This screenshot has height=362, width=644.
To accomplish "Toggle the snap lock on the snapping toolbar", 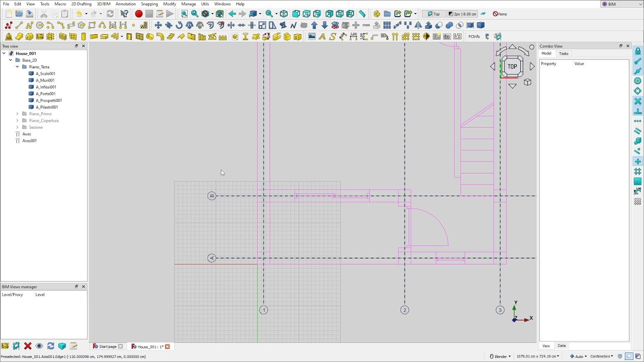I will tap(637, 51).
